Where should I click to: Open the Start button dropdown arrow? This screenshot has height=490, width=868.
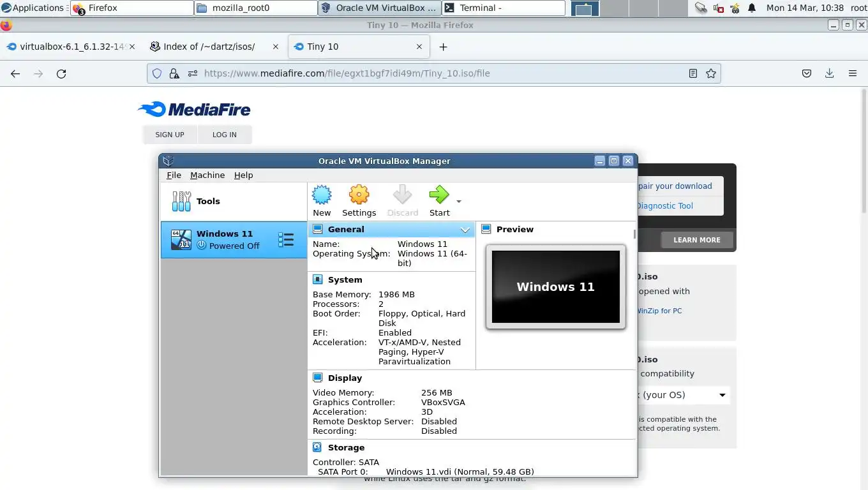[459, 202]
